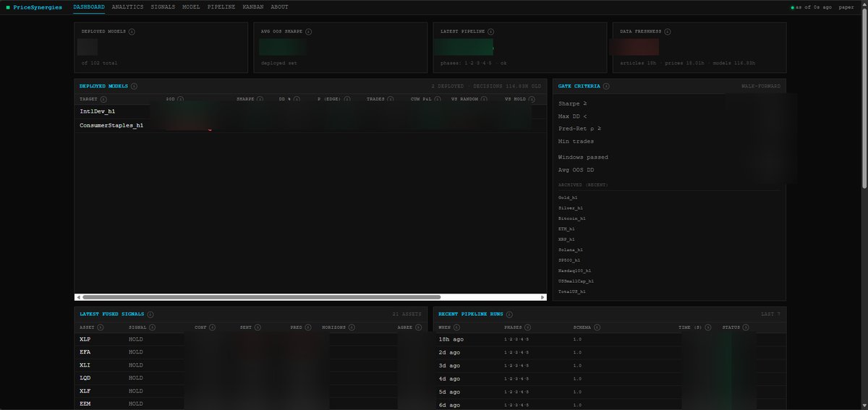Click archived model Bitcoin_h1

click(571, 218)
